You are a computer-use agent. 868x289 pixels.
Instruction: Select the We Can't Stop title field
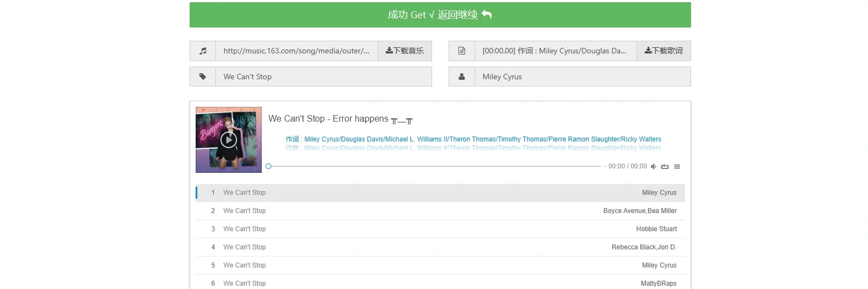click(324, 77)
